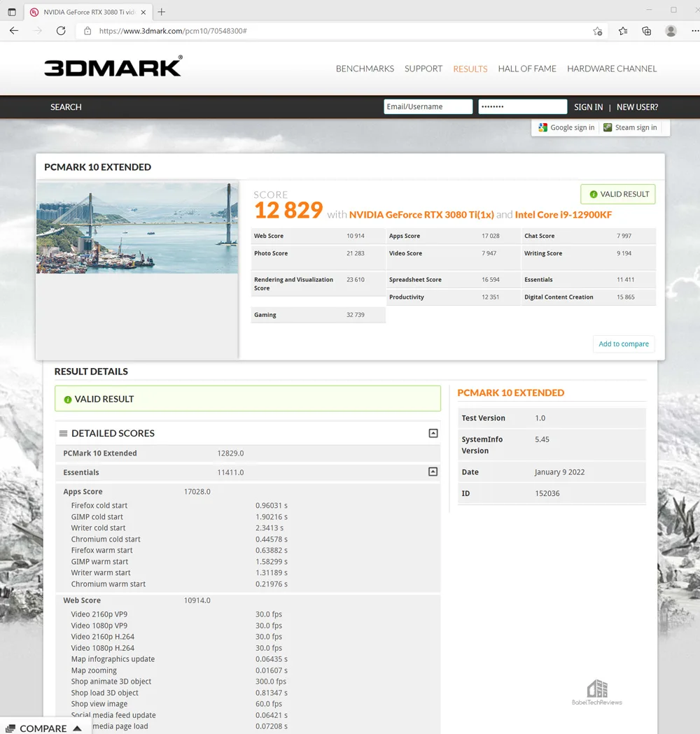This screenshot has width=700, height=734.
Task: Open the Search link in dark bar
Action: (66, 107)
